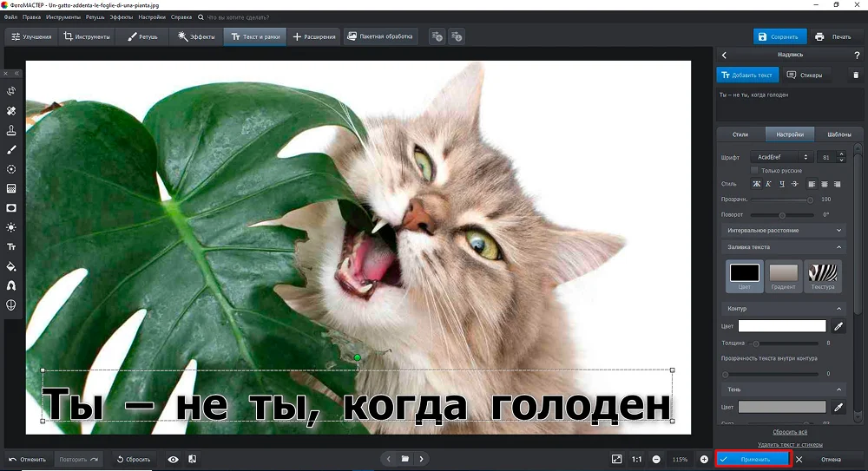Select the clone stamp tool
The image size is (868, 471).
point(11,130)
